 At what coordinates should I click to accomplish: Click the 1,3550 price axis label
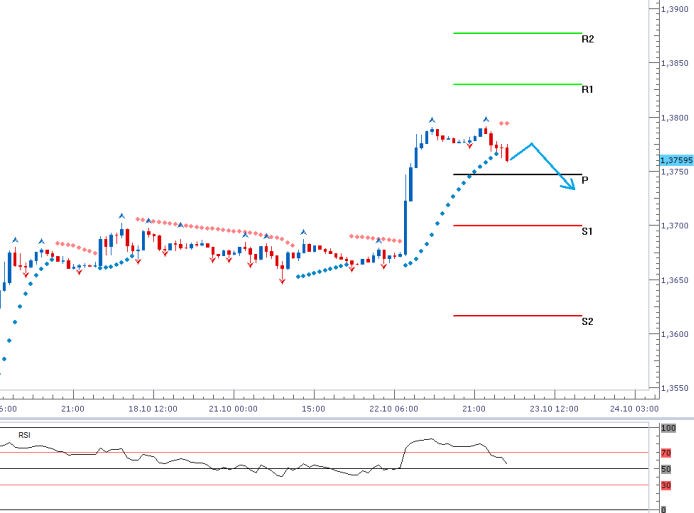pos(675,388)
